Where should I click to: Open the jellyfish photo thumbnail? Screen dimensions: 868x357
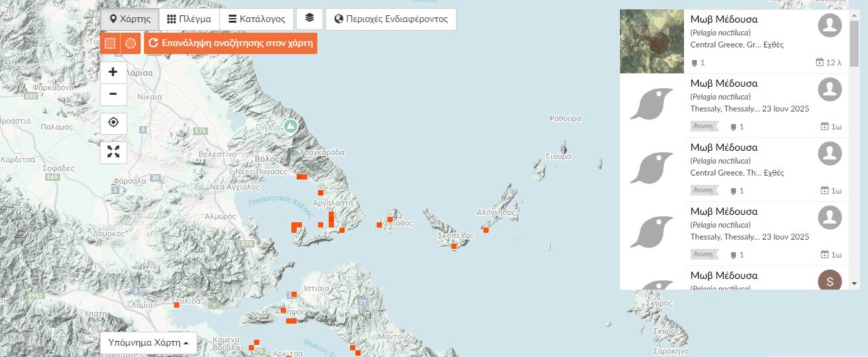pos(652,41)
